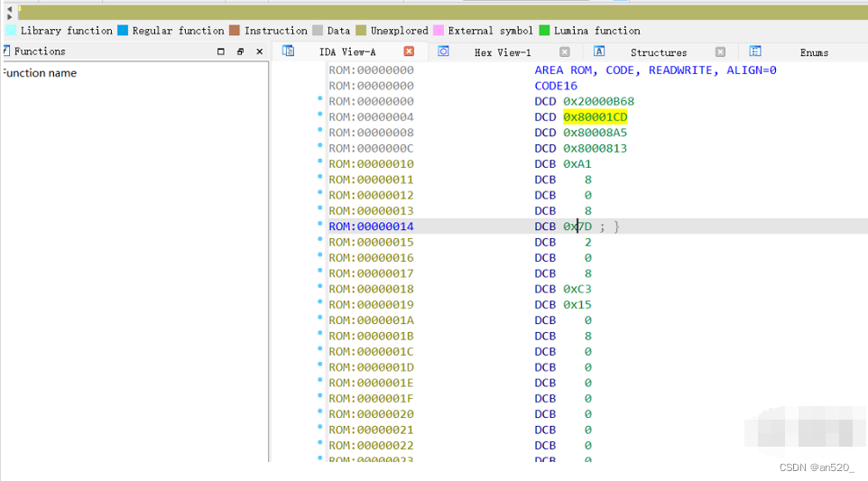Select address ROM:00000018
Image resolution: width=868 pixels, height=481 pixels.
coord(371,289)
